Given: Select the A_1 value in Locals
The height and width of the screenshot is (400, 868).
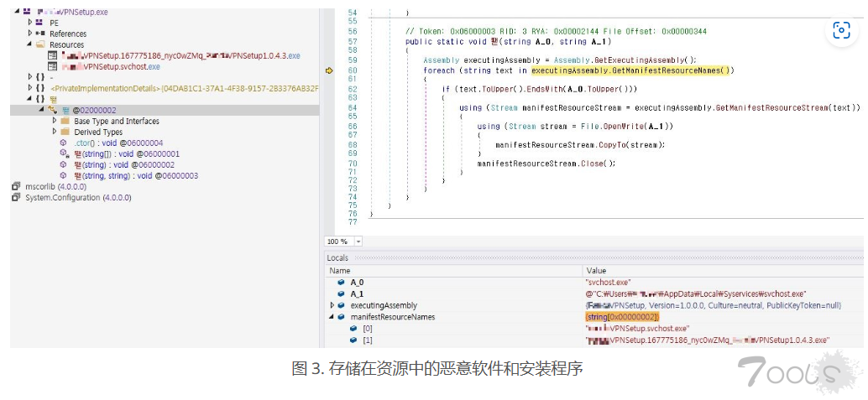Looking at the screenshot, I should [695, 294].
